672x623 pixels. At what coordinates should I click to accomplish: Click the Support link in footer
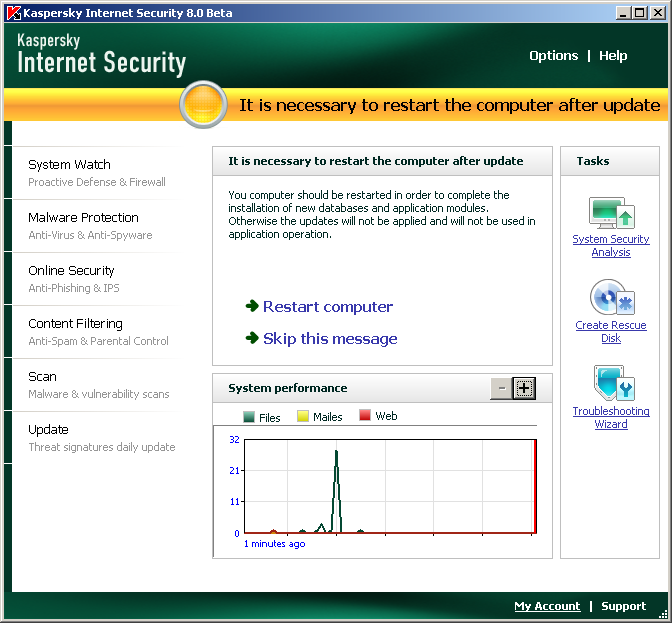coord(623,606)
